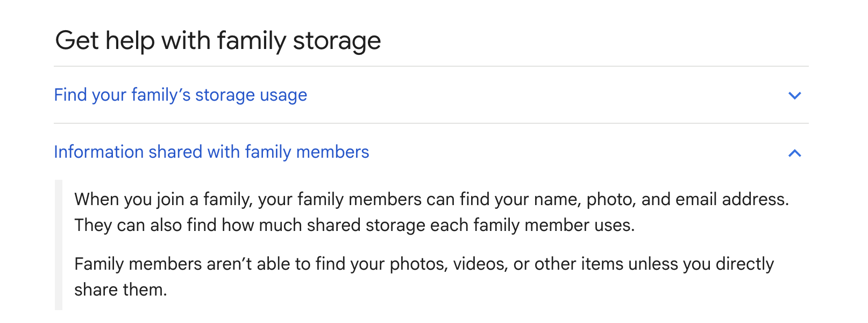Click the word "Find" in the collapsed header
This screenshot has height=323, width=868.
pos(70,95)
